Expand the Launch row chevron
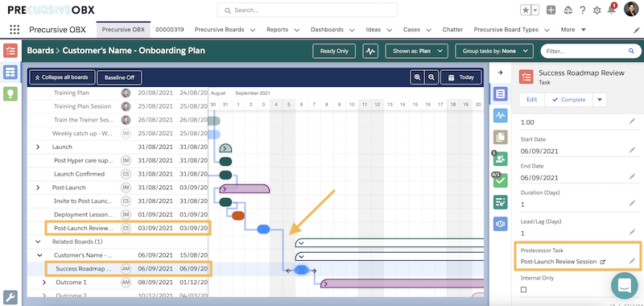This screenshot has width=644, height=306. [x=38, y=147]
